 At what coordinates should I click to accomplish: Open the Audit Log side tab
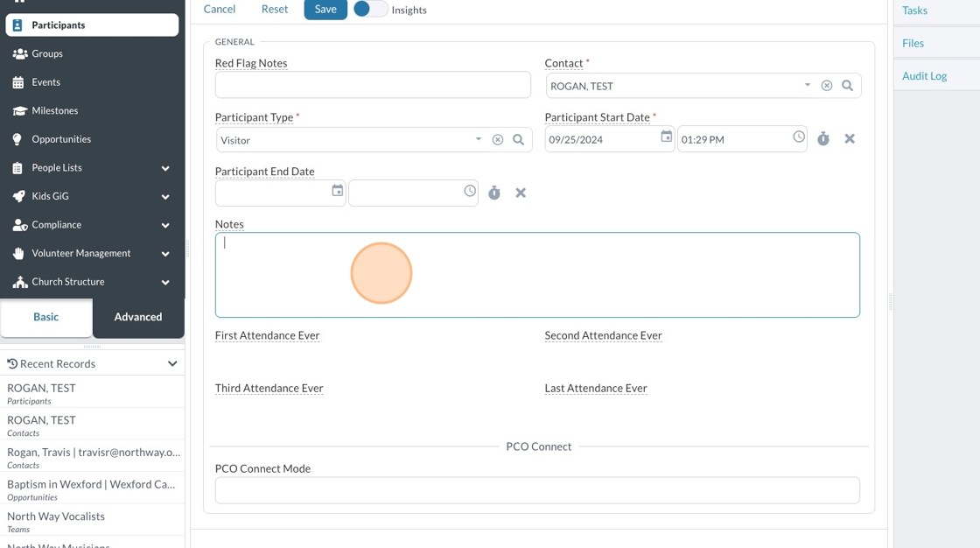click(924, 75)
